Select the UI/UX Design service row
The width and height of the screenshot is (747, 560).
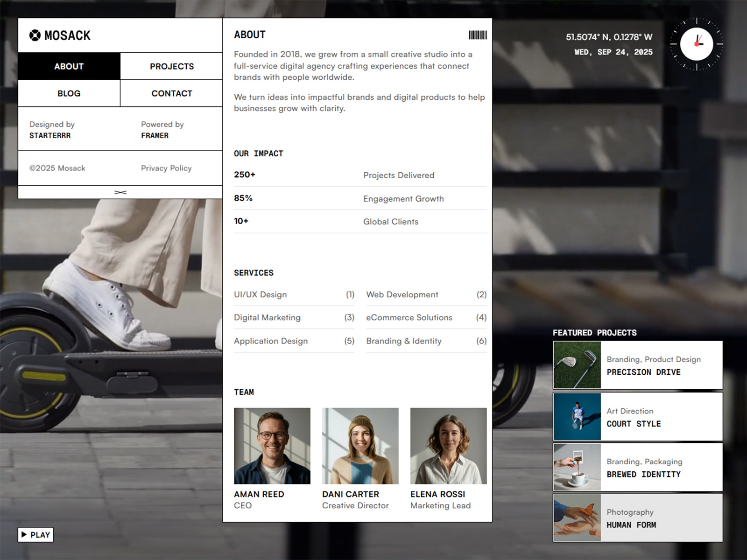294,294
